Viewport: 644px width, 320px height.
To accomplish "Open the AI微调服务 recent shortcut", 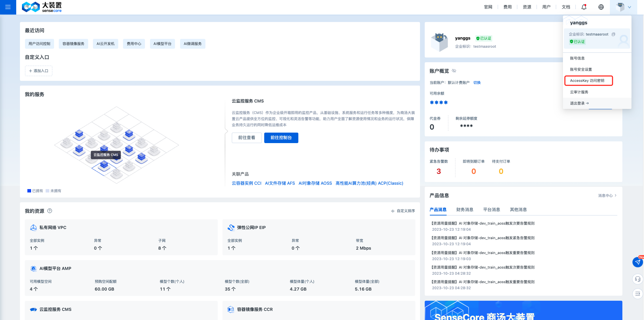I will (193, 44).
